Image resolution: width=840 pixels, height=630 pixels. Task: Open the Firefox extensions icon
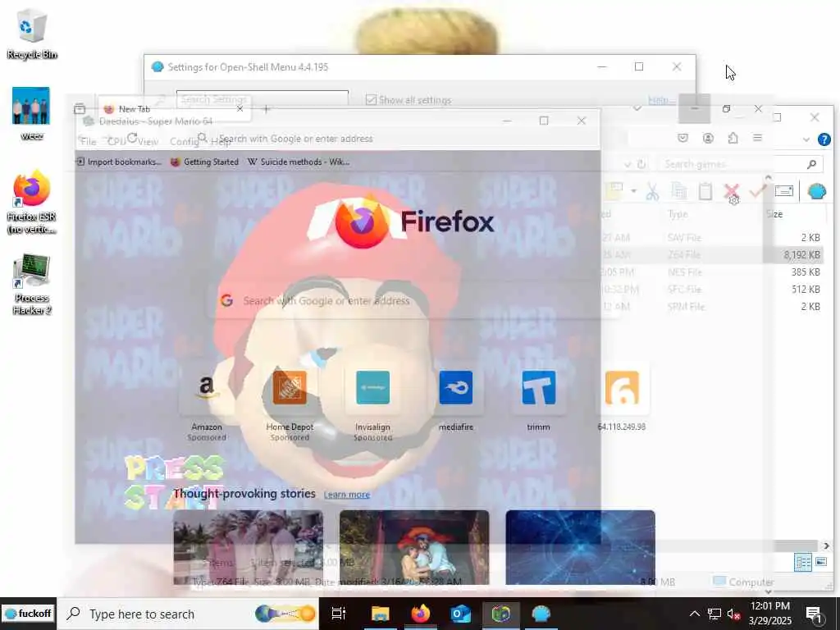click(733, 138)
